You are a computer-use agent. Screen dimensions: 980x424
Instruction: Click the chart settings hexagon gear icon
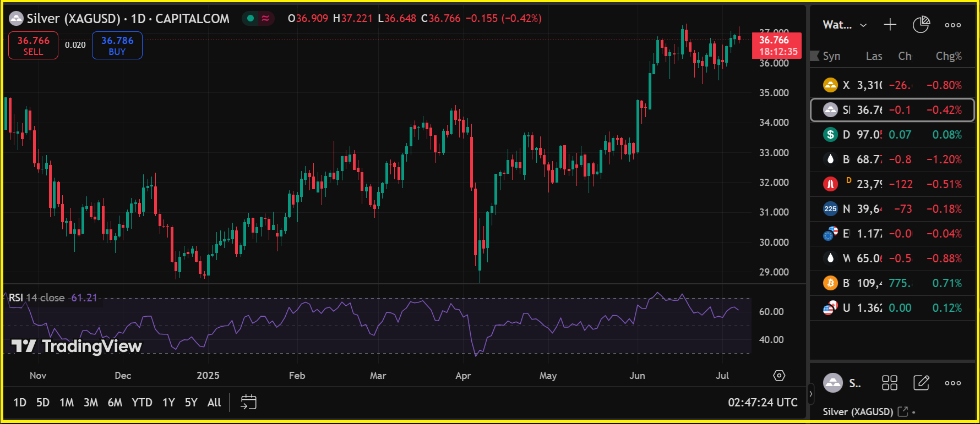click(779, 376)
